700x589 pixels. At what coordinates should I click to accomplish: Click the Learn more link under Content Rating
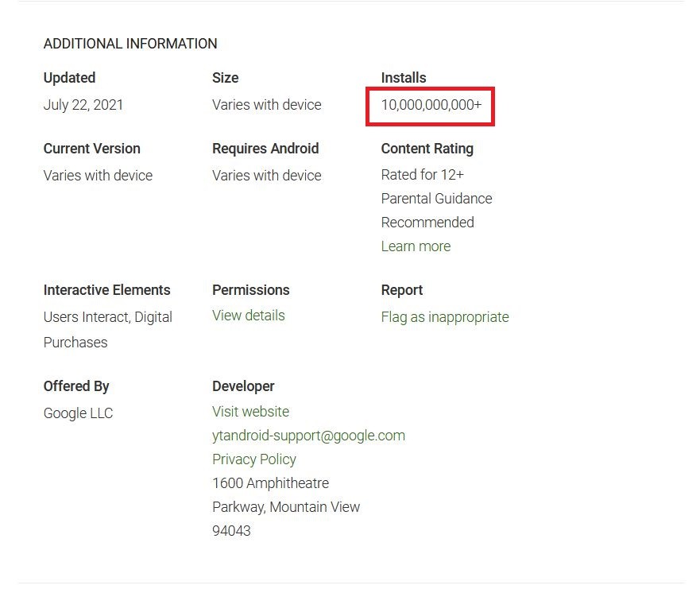416,246
